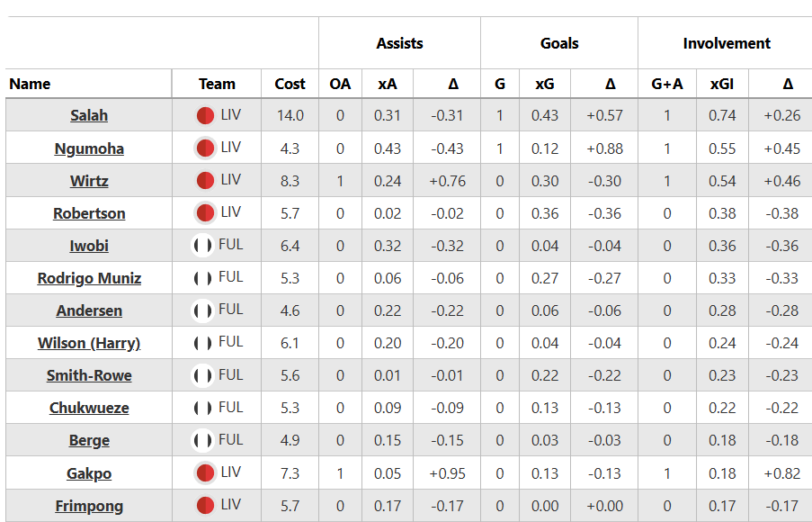Viewport: 812px width, 522px height.
Task: Click the Liverpool badge beside Salah
Action: pos(205,115)
